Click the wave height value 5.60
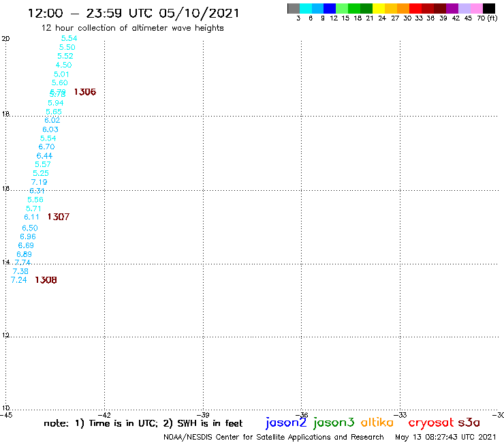 coord(60,82)
